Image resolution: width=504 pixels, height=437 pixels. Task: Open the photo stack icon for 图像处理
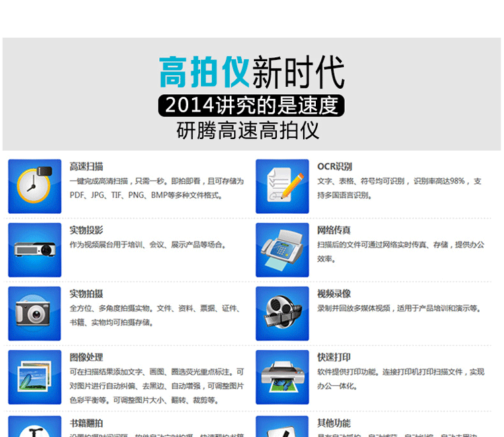pos(35,377)
